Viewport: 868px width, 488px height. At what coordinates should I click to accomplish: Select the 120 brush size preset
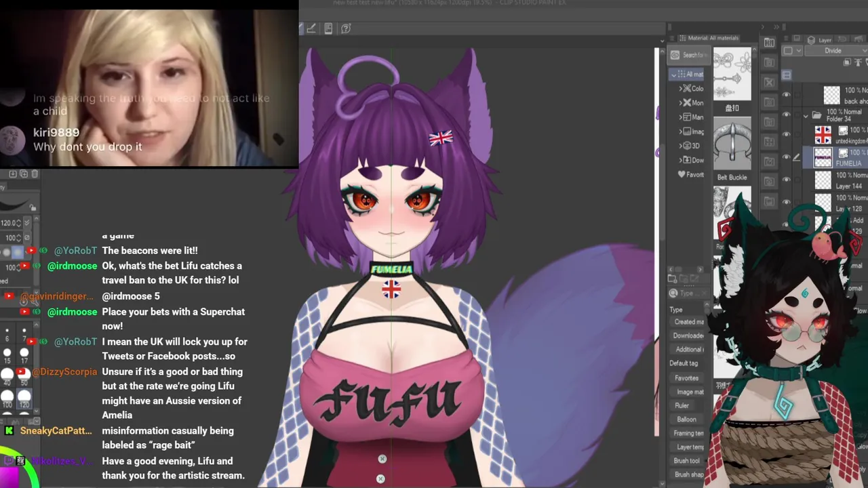(24, 398)
